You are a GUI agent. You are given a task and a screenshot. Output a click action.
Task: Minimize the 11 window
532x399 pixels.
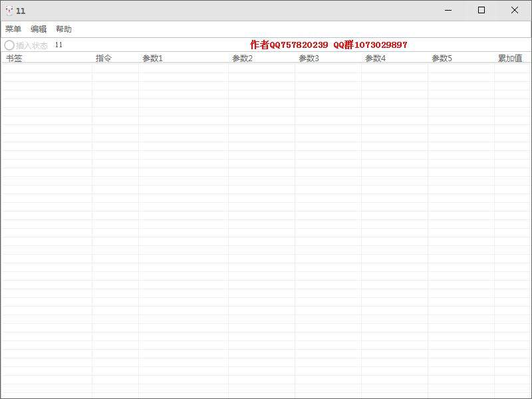448,11
